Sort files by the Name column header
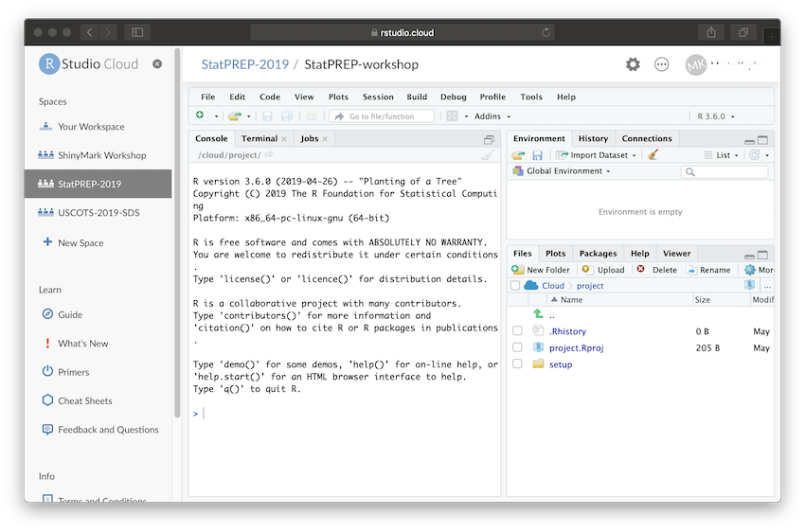 [571, 299]
